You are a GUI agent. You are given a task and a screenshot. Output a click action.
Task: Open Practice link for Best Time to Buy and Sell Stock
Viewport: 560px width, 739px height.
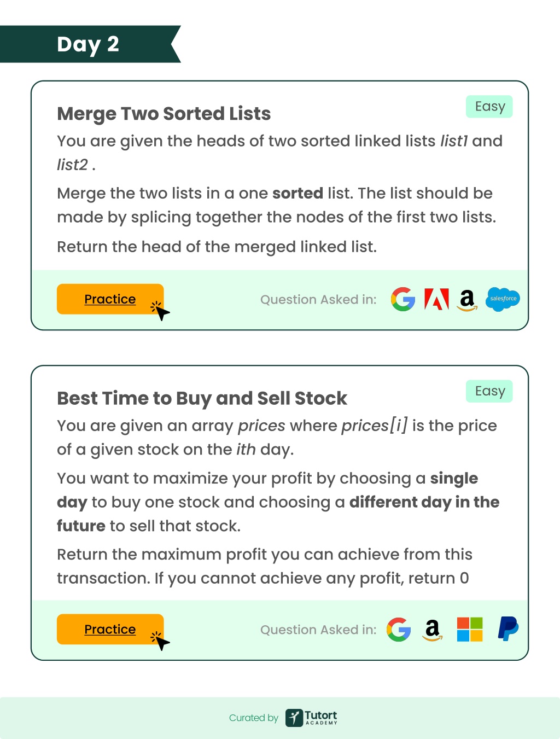[x=110, y=630]
